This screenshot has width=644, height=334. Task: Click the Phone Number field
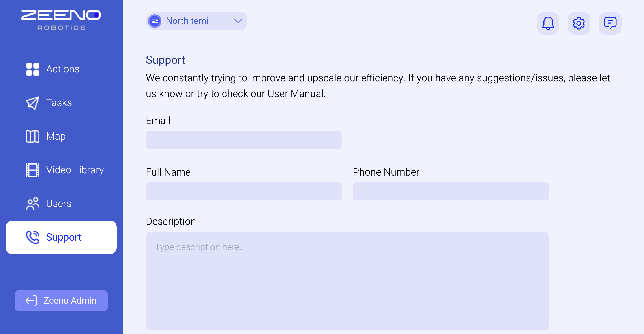point(450,191)
